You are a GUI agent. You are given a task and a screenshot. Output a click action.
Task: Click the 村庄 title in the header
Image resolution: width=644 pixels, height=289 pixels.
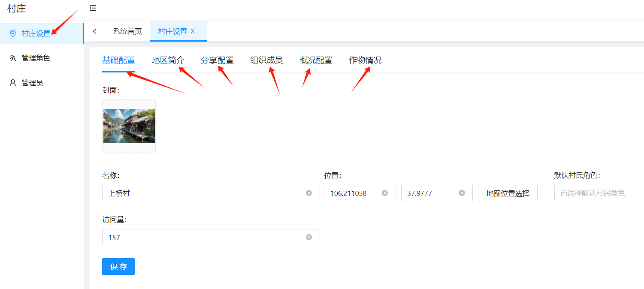click(x=17, y=8)
